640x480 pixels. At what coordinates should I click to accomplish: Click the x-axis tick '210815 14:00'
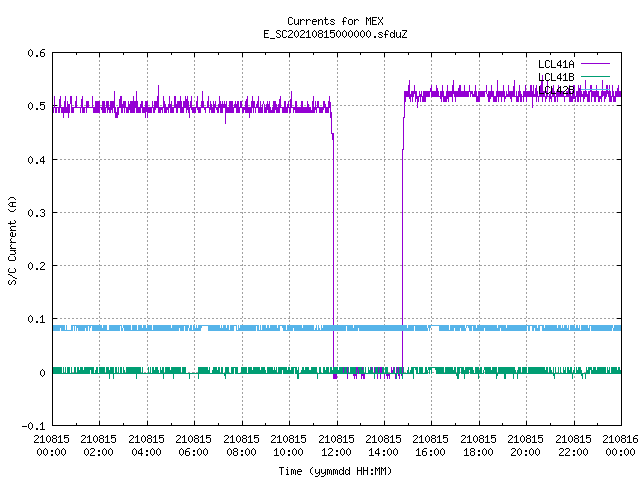[x=383, y=446]
